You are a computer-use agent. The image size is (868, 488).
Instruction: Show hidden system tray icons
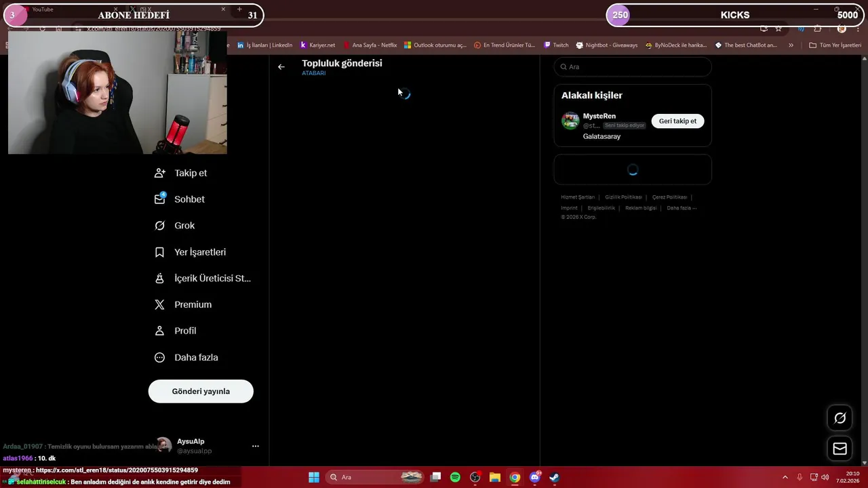tap(785, 477)
